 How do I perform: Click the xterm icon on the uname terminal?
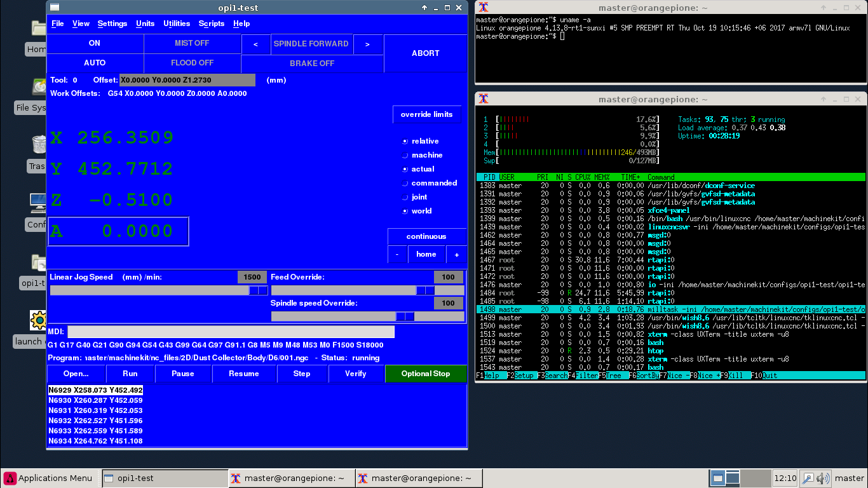pos(484,8)
